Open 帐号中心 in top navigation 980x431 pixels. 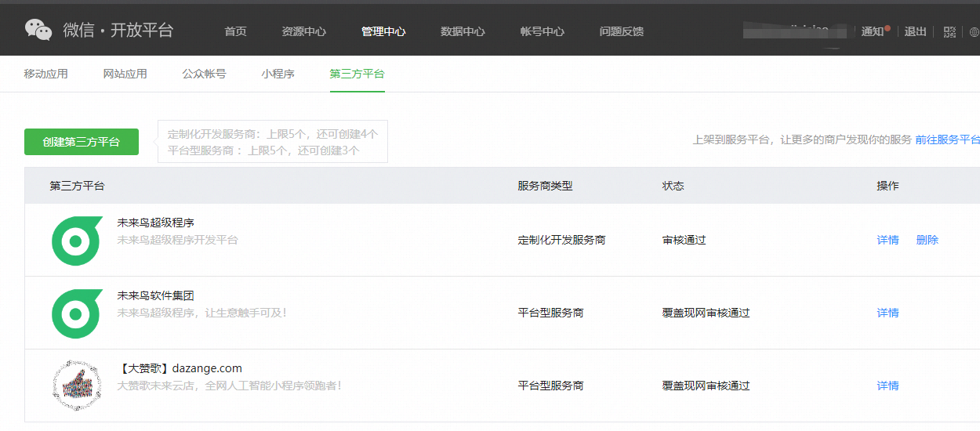tap(542, 31)
